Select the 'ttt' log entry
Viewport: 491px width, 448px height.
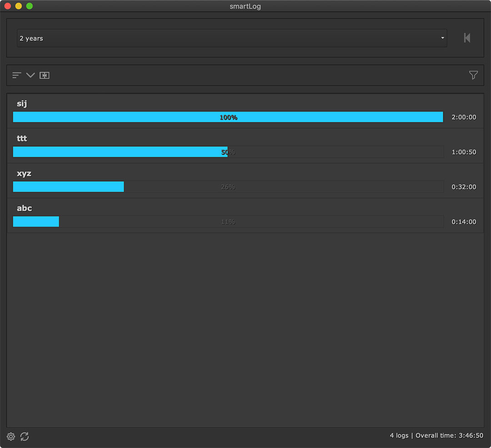pos(22,139)
